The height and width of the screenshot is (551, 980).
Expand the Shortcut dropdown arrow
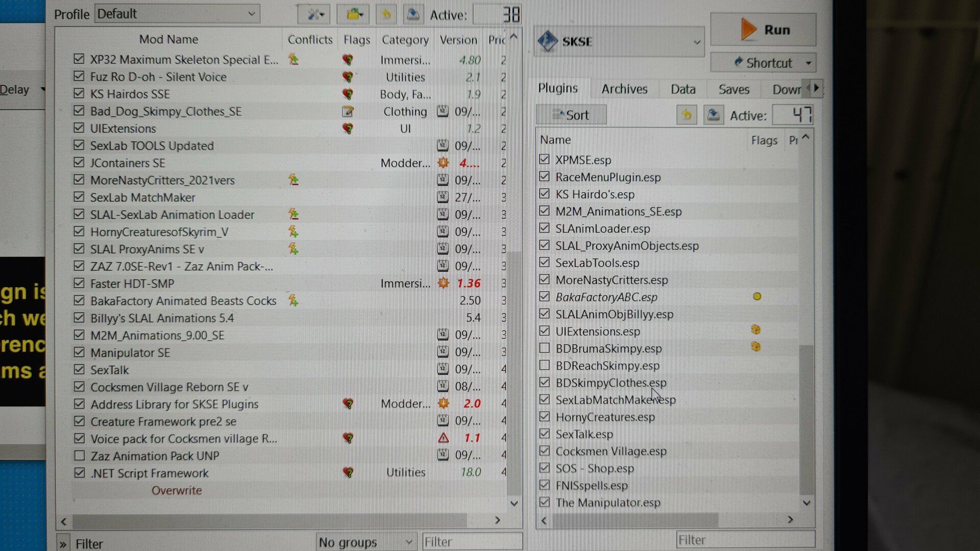808,63
